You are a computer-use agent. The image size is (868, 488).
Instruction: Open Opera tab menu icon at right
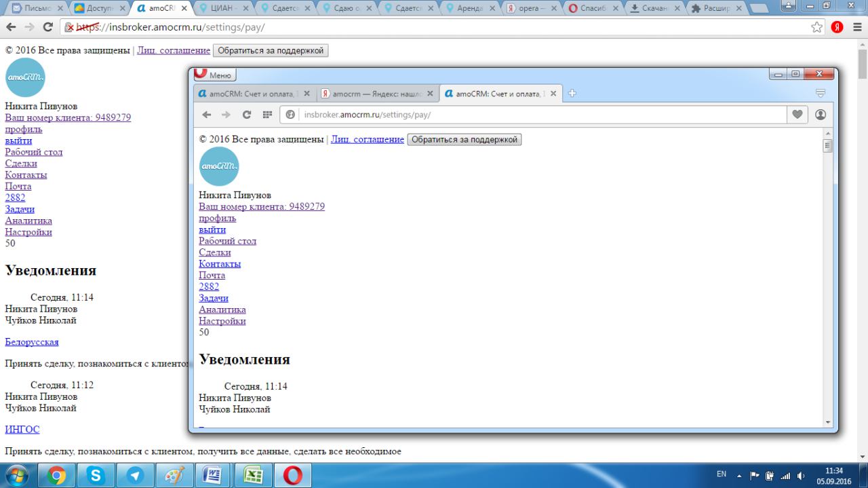click(x=821, y=94)
